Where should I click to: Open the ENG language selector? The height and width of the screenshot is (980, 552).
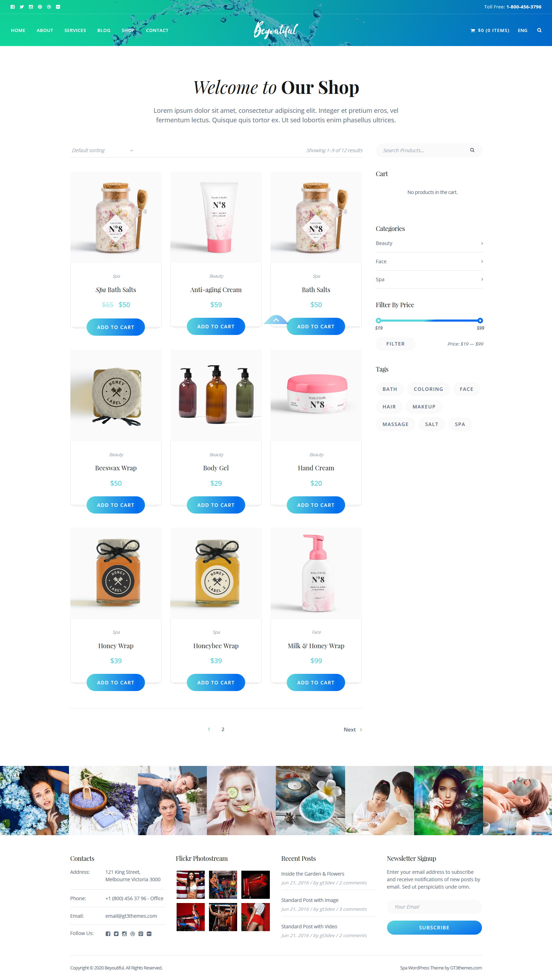point(522,31)
